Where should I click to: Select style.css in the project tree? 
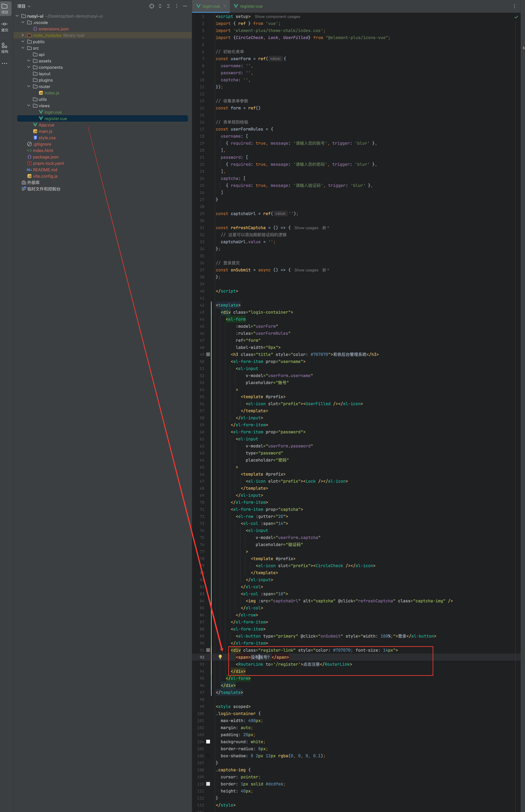pyautogui.click(x=44, y=138)
